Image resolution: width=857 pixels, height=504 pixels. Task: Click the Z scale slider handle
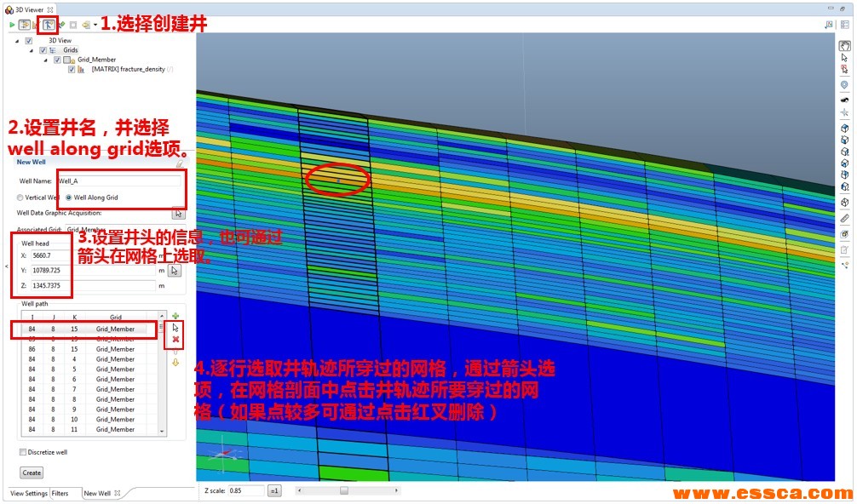coord(343,490)
